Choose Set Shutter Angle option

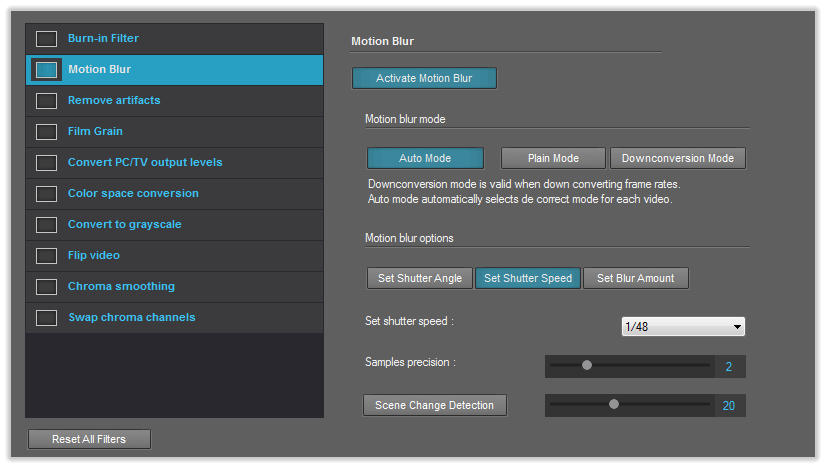[420, 278]
